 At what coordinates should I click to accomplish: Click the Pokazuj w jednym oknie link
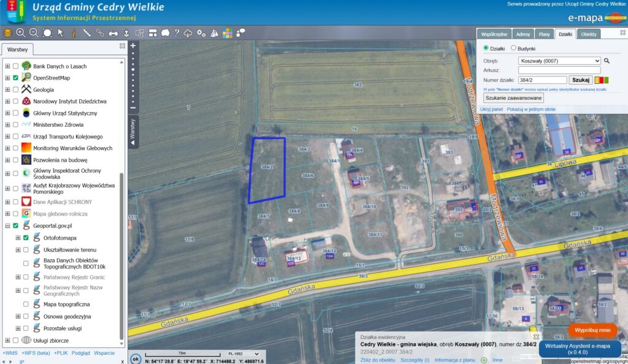click(531, 109)
